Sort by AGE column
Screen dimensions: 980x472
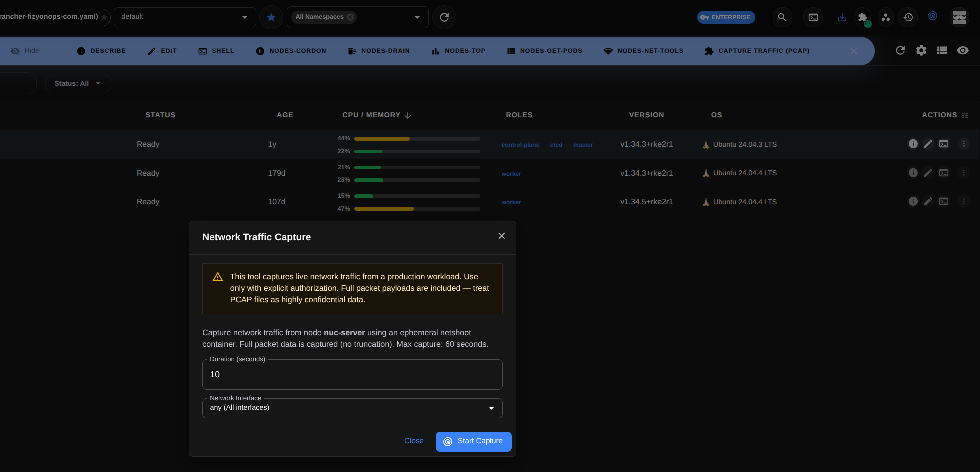tap(285, 115)
